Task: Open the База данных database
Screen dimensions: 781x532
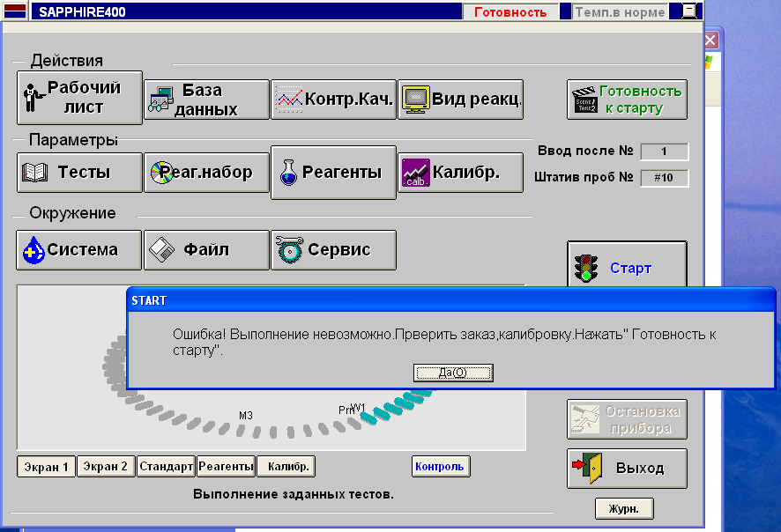Action: [x=207, y=100]
